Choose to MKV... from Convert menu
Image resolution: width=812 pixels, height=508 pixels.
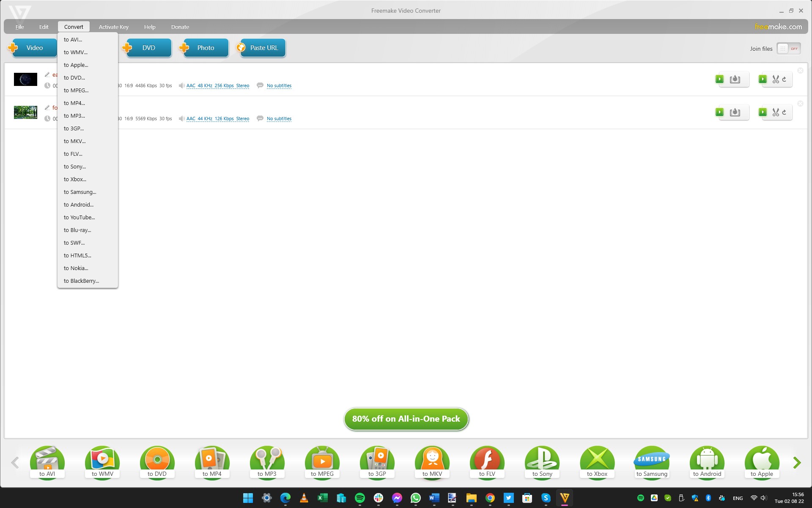click(88, 141)
